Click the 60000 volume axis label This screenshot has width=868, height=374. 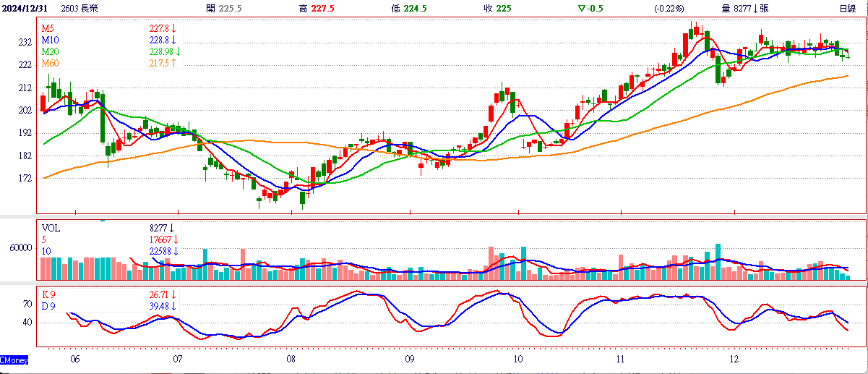(20, 248)
